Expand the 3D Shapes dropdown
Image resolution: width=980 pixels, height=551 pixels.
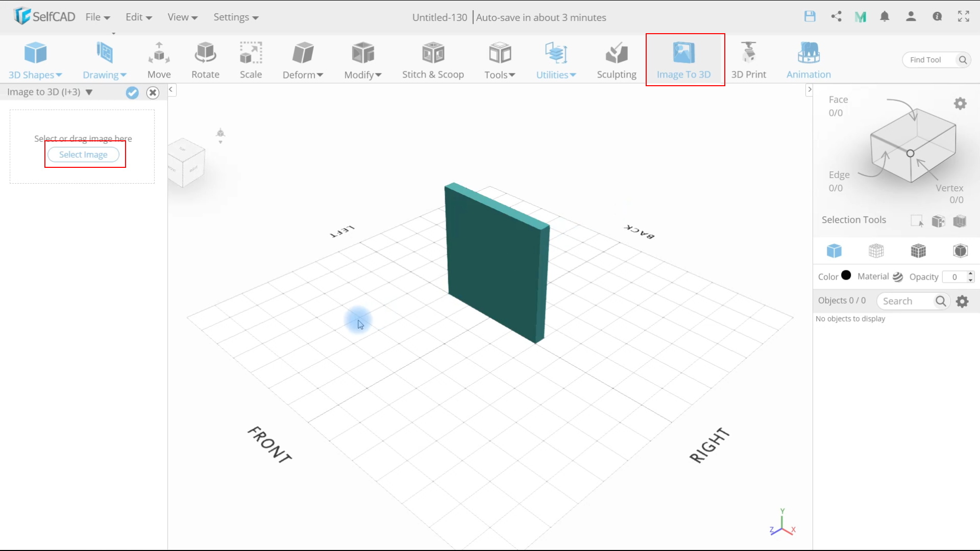pyautogui.click(x=36, y=74)
